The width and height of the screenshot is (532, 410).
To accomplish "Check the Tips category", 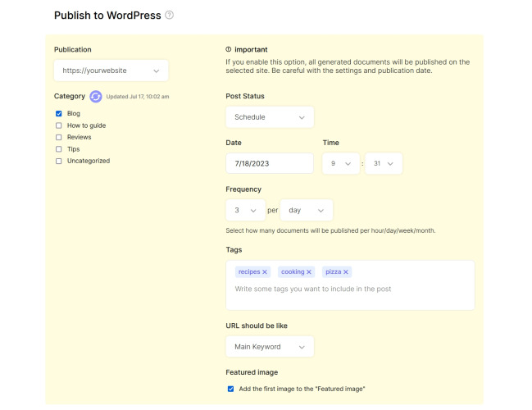I will pos(59,149).
